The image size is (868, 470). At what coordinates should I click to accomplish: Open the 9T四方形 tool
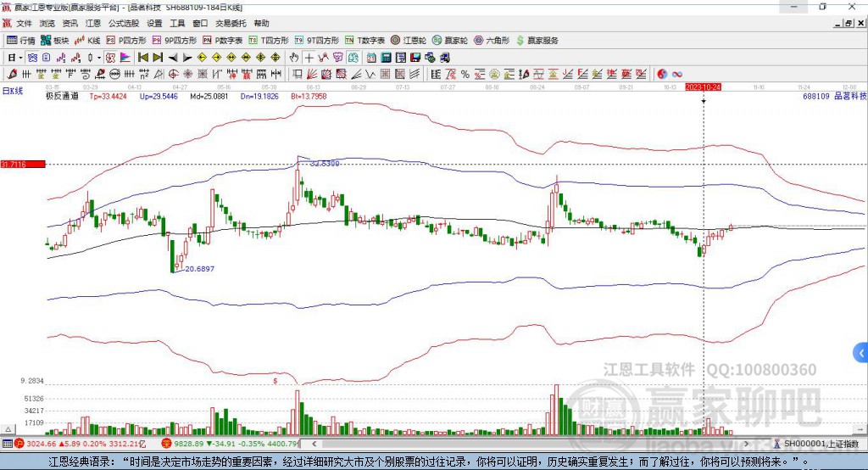[x=317, y=41]
